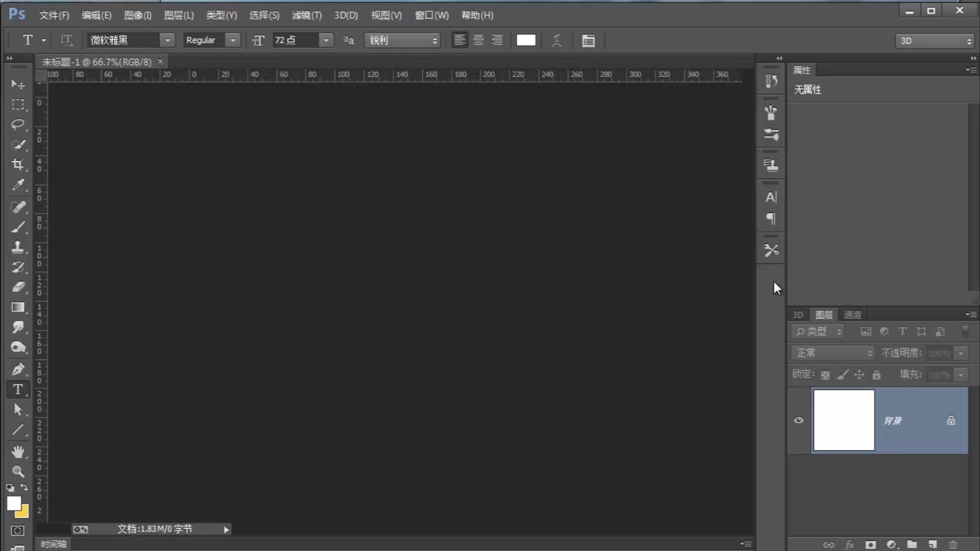Open Create Warped Text dialog
Screen dimensions: 980x551
[x=556, y=40]
